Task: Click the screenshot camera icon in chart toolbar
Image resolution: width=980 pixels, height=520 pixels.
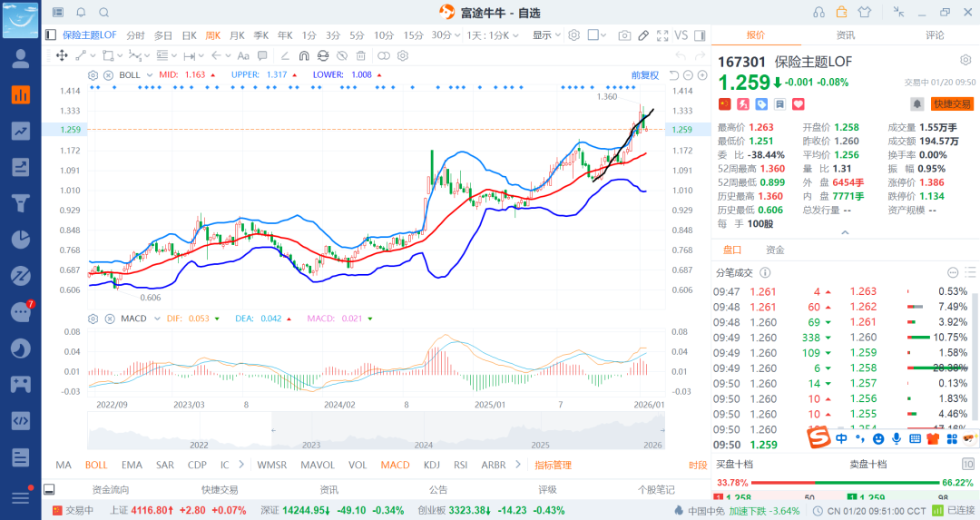Action: point(624,35)
